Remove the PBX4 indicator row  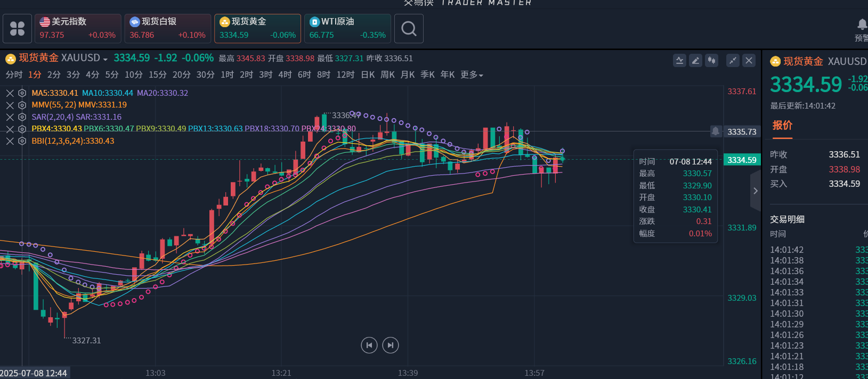[x=10, y=129]
